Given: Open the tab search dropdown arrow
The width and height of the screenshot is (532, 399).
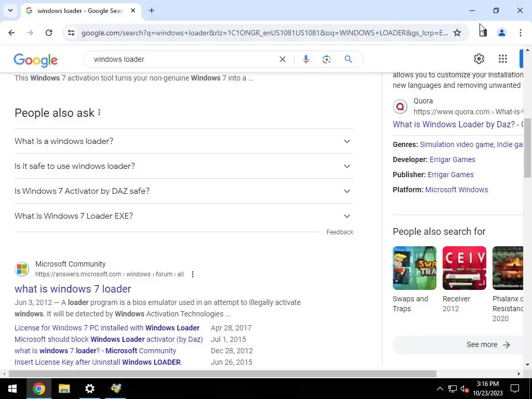Looking at the screenshot, I should point(10,10).
